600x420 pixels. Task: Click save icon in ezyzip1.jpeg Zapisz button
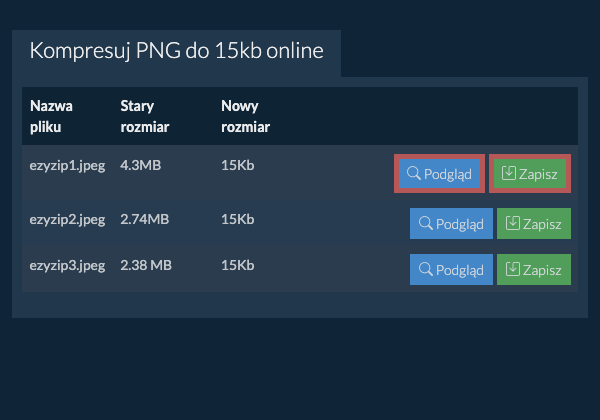[509, 173]
